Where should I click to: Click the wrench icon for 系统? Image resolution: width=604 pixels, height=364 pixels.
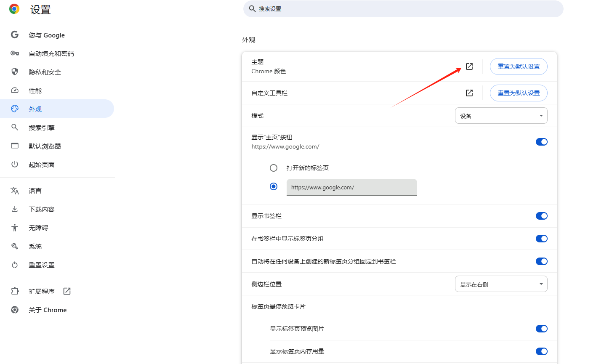(x=15, y=246)
